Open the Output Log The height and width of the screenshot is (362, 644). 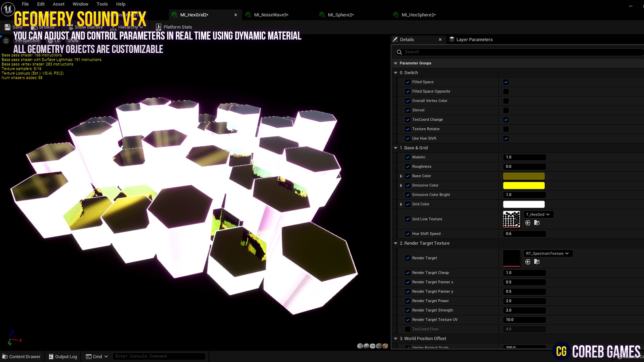point(63,356)
